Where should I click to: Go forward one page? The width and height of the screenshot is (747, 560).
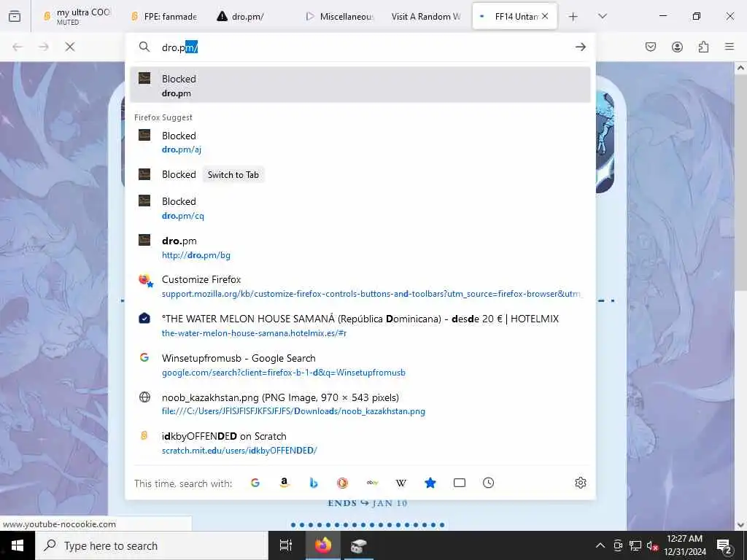[x=43, y=47]
